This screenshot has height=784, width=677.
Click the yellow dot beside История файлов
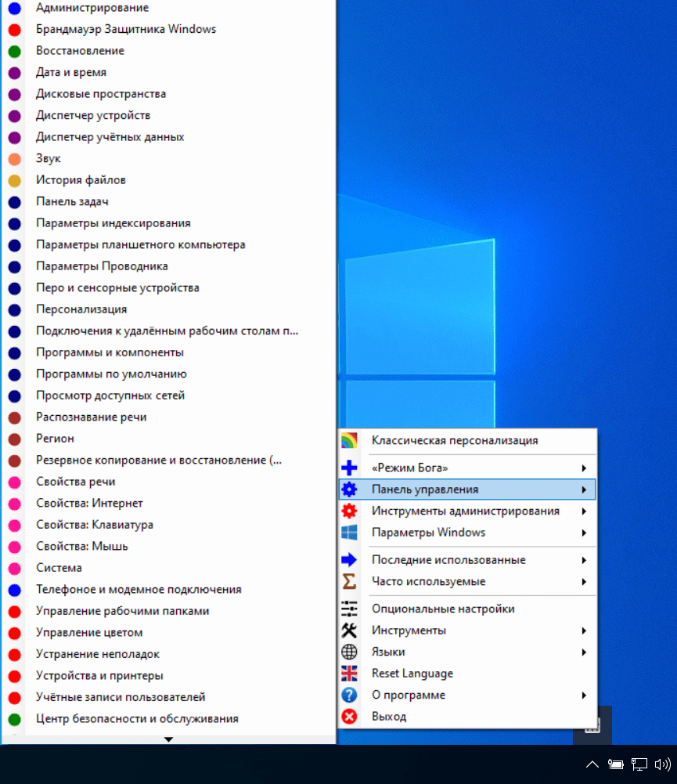[15, 180]
